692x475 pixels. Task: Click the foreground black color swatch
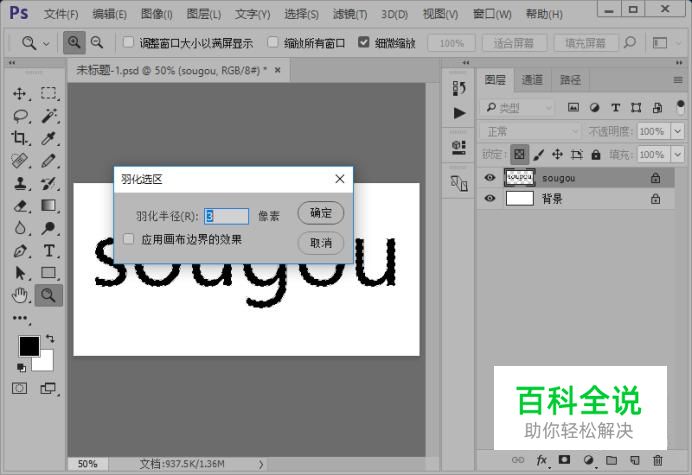pos(29,346)
